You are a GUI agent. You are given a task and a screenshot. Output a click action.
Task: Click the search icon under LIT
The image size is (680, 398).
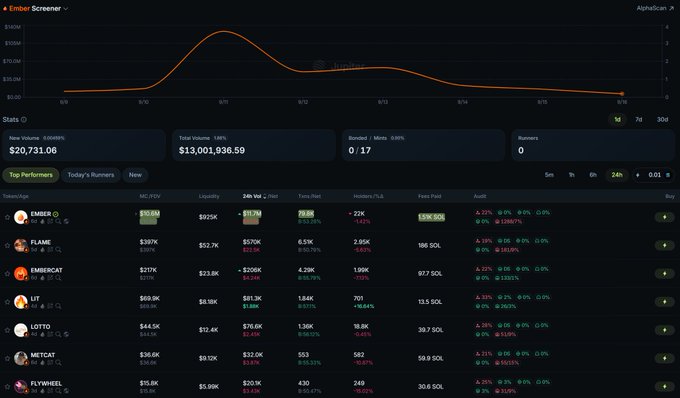pos(58,306)
